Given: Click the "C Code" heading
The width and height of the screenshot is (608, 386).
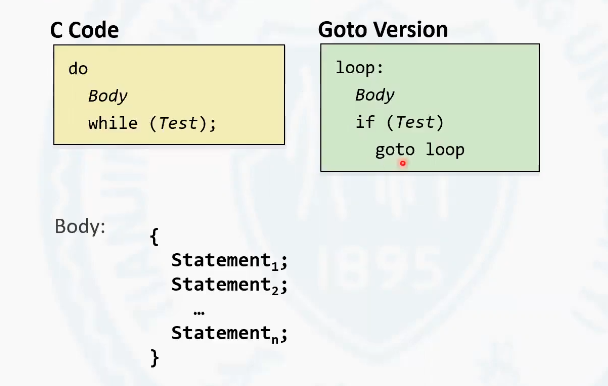Looking at the screenshot, I should (x=84, y=30).
